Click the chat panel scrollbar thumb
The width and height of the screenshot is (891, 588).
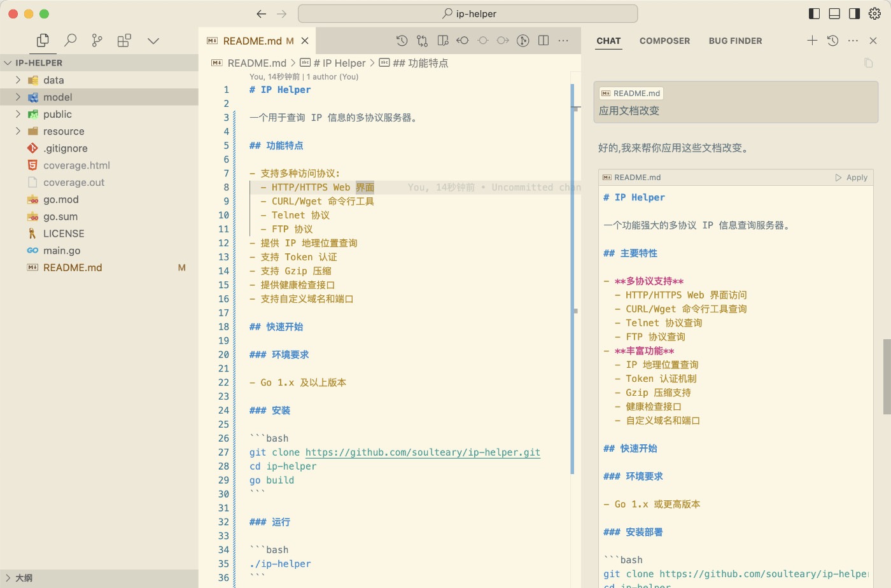887,377
